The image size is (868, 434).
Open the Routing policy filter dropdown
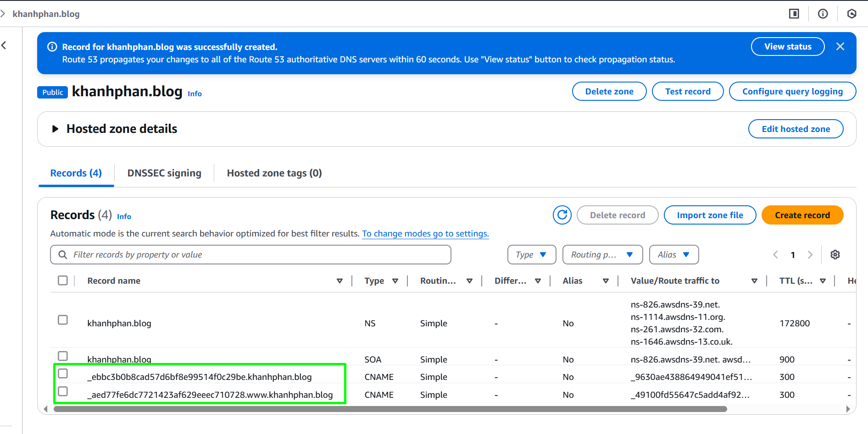pyautogui.click(x=602, y=255)
